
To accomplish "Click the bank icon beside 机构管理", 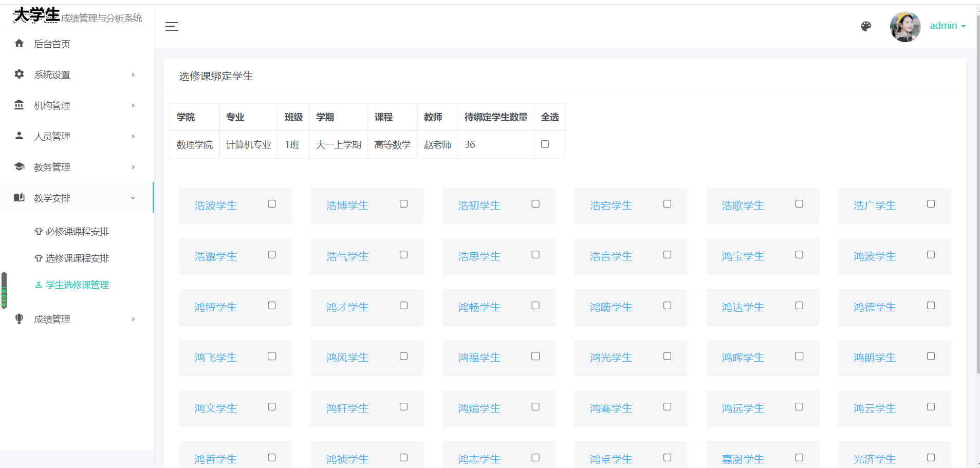I will [x=19, y=105].
